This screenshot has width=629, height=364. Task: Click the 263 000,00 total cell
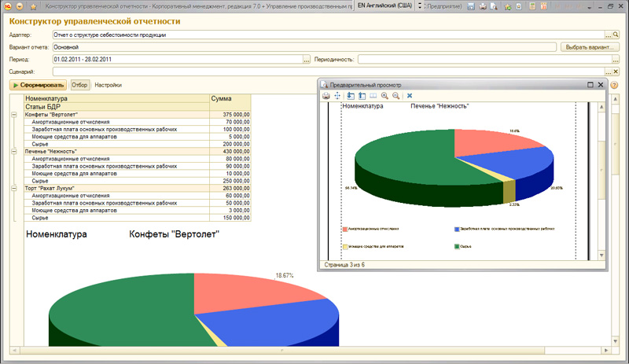(x=230, y=188)
